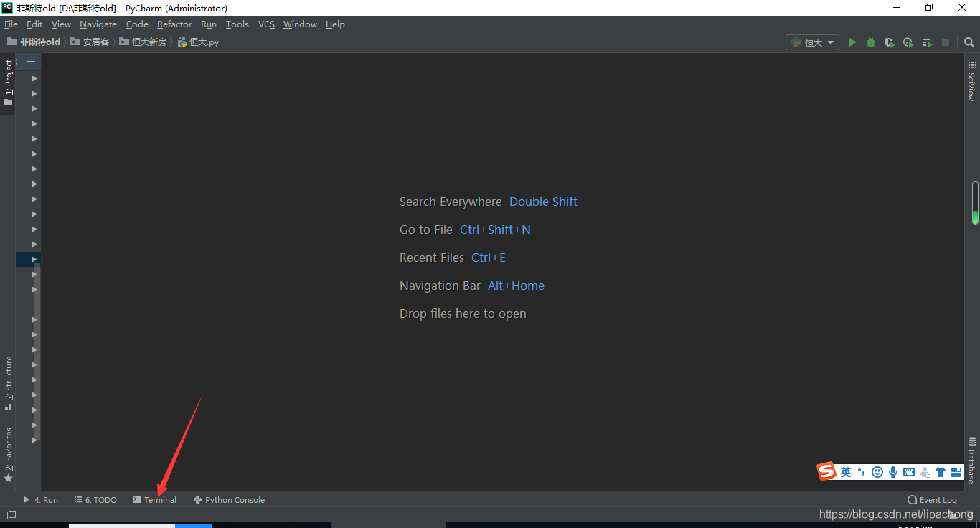Hide the Project panel with the minus icon
980x528 pixels.
(31, 62)
